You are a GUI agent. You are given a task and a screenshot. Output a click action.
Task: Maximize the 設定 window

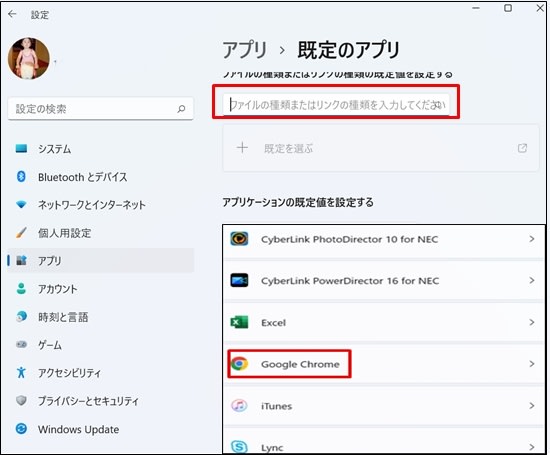[x=508, y=8]
